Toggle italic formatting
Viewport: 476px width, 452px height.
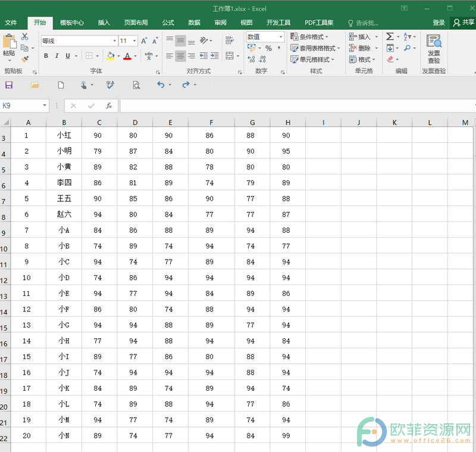(57, 56)
